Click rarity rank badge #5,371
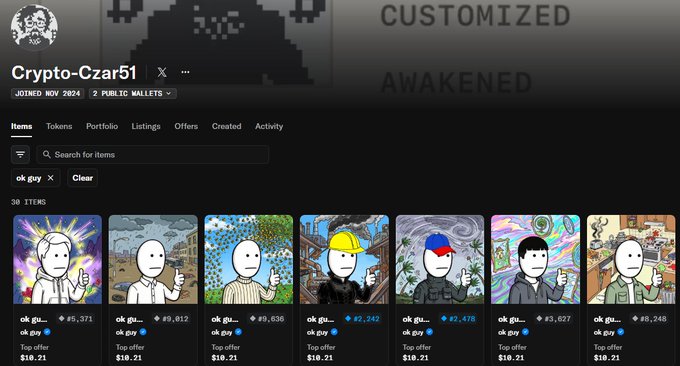The height and width of the screenshot is (366, 680). tap(76, 319)
